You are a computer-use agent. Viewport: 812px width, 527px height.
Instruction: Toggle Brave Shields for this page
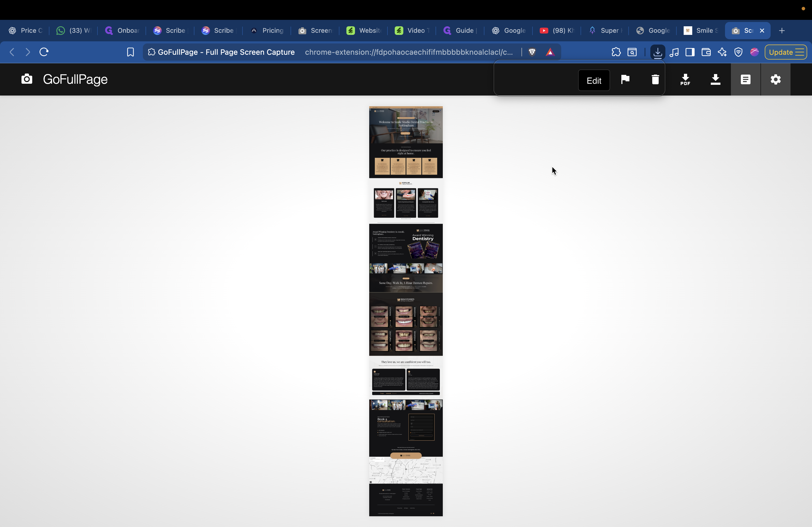(x=532, y=52)
